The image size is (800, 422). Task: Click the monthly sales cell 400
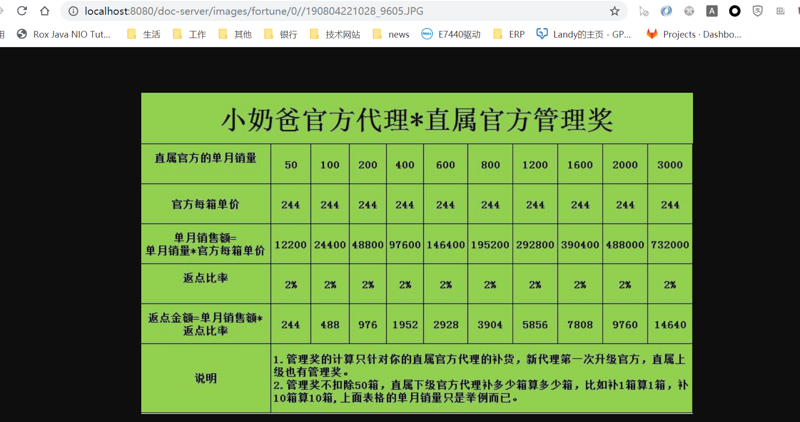(405, 165)
